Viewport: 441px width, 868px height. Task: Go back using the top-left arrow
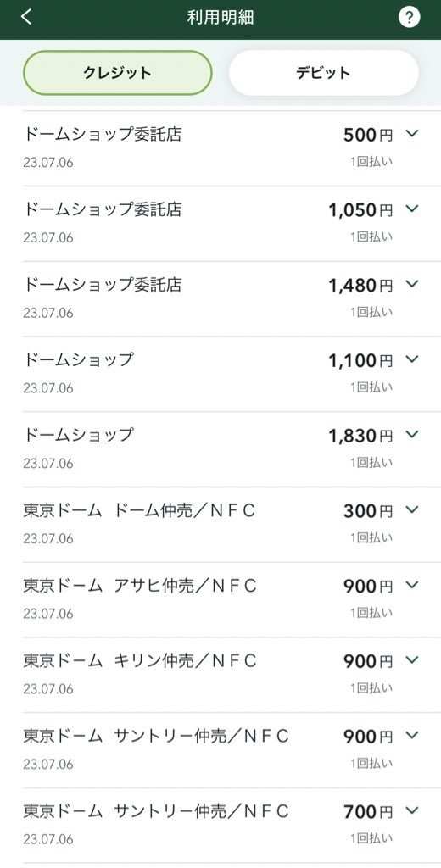(x=26, y=17)
